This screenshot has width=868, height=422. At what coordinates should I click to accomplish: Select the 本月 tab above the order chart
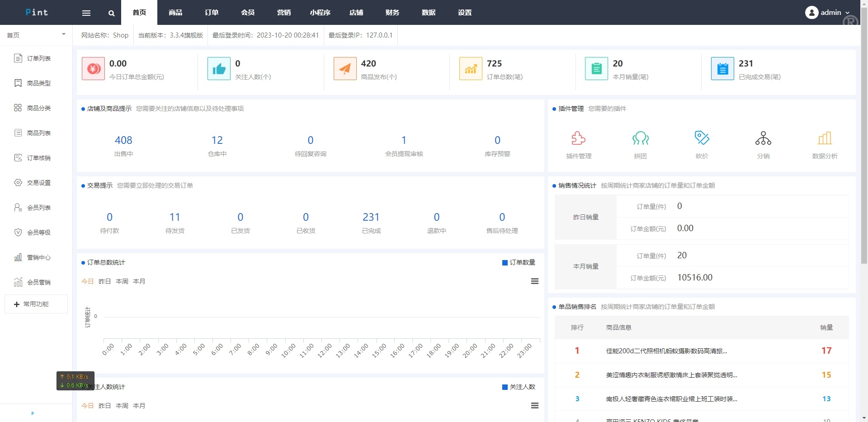click(139, 281)
